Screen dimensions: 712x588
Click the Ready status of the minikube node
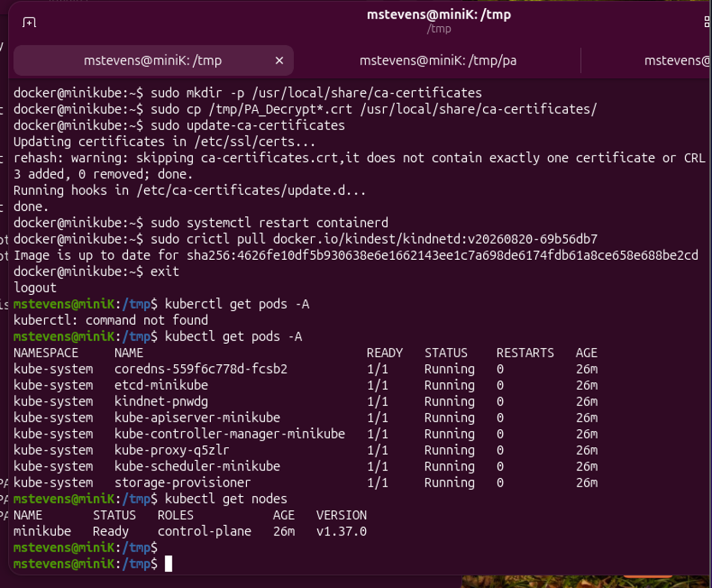111,531
